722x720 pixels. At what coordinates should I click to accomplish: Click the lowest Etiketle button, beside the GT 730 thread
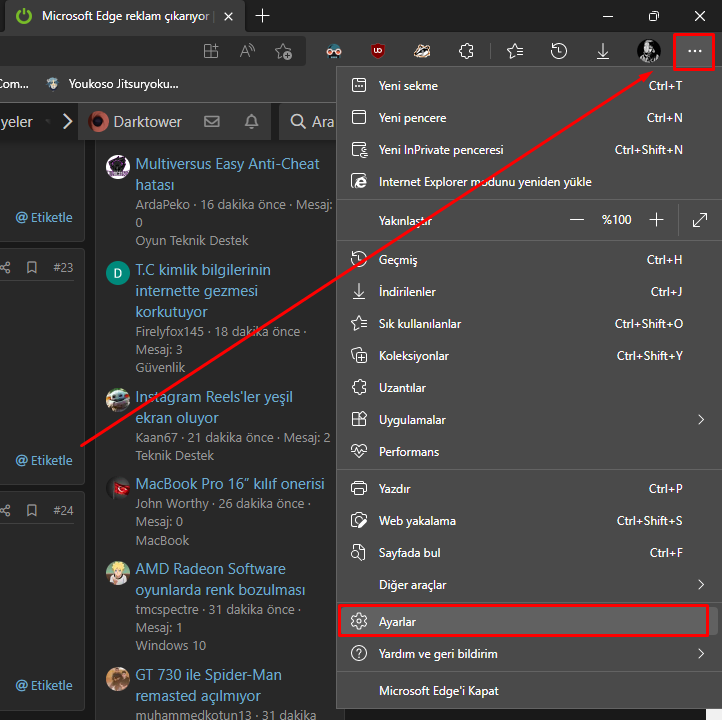(44, 685)
